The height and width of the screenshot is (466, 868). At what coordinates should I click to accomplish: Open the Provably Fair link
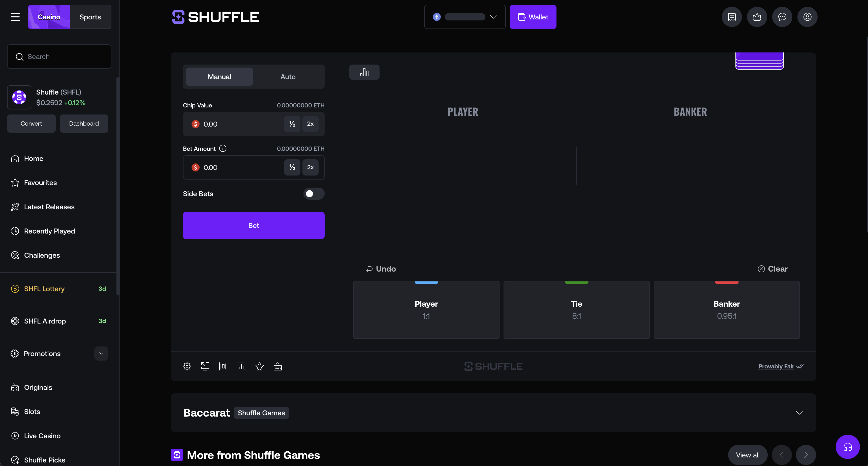780,366
